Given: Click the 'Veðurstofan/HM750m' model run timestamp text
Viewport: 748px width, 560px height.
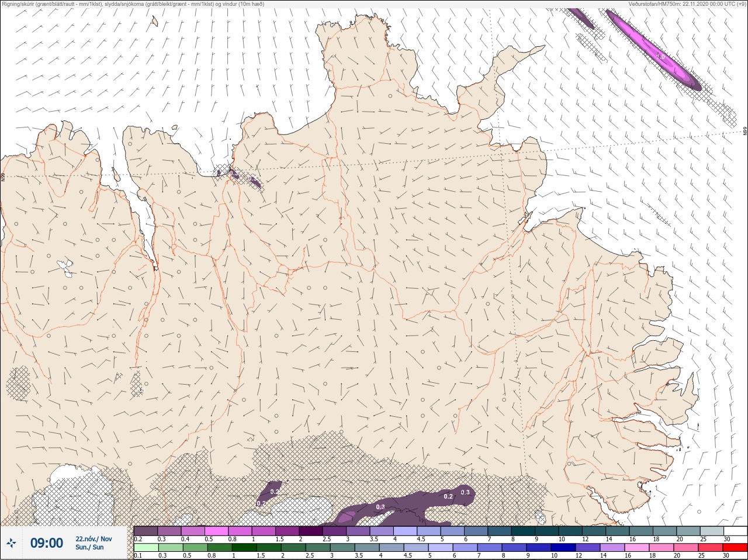Looking at the screenshot, I should pos(687,4).
